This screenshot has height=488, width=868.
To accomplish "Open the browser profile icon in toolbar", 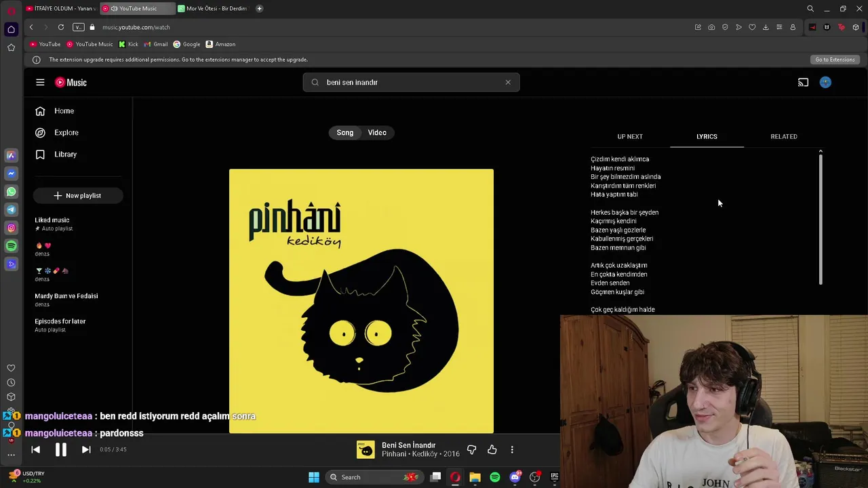I will 793,27.
